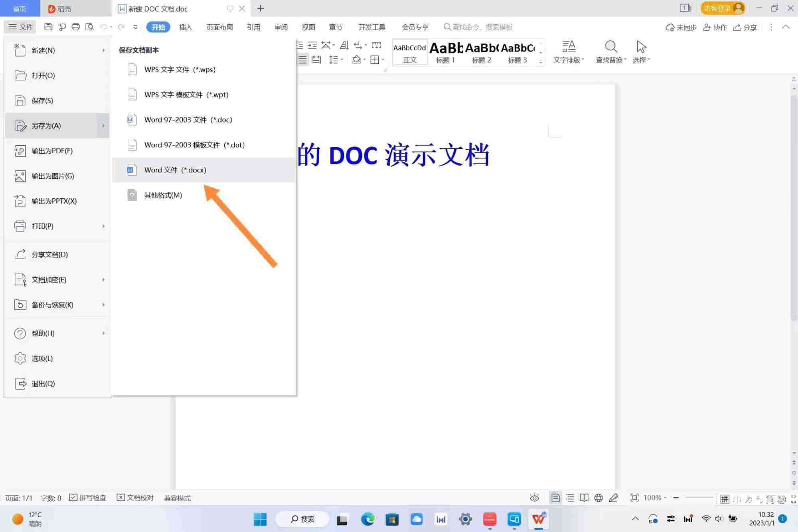This screenshot has width=798, height=532.
Task: Click the 查找命令 search command box
Action: 479,27
